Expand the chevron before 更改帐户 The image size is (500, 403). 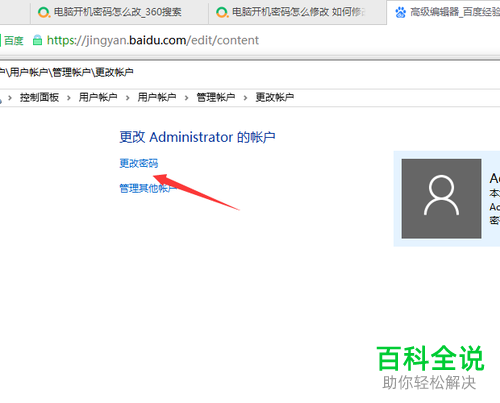pyautogui.click(x=245, y=98)
